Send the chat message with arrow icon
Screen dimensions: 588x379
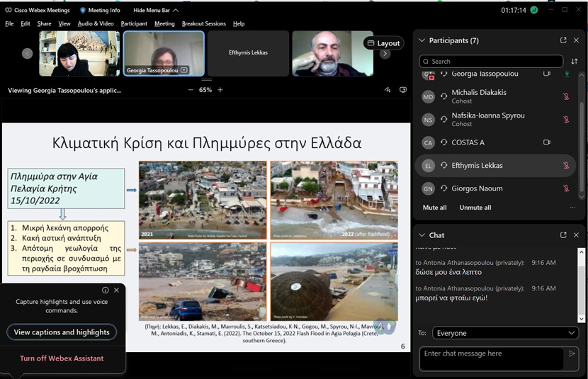click(x=572, y=353)
